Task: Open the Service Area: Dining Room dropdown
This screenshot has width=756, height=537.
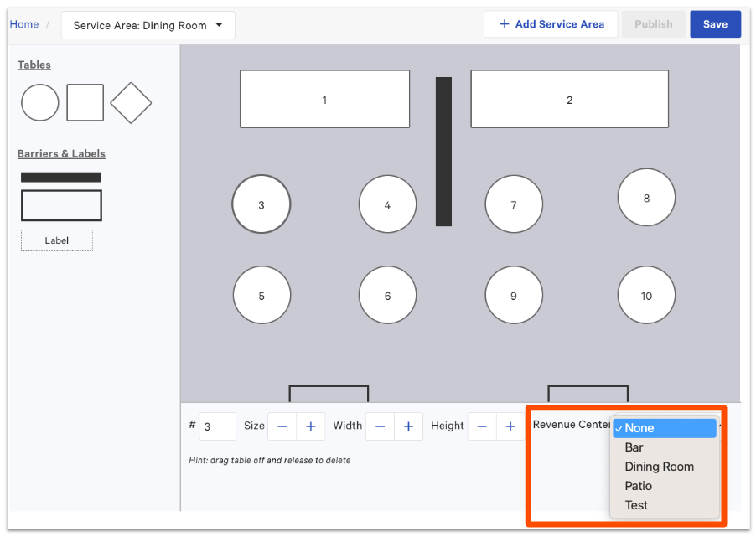Action: pyautogui.click(x=148, y=25)
